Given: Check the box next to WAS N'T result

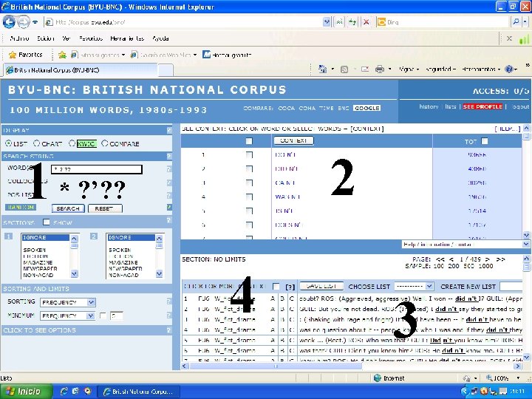Looking at the screenshot, I should (x=249, y=197).
